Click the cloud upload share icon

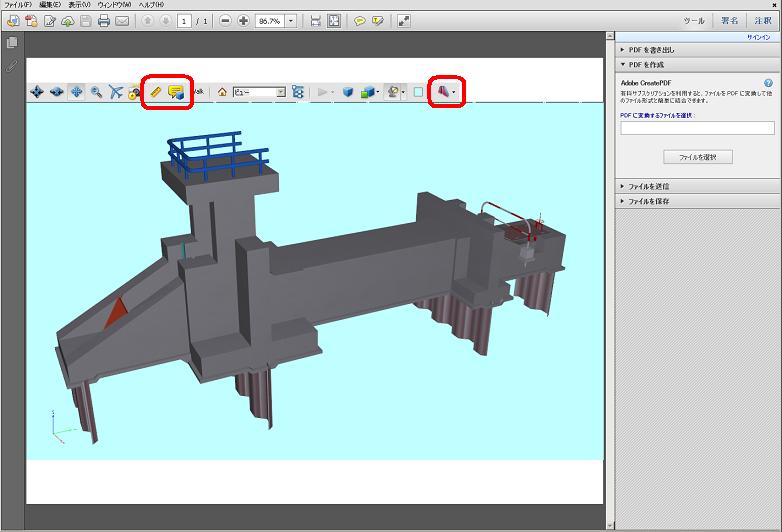tap(68, 21)
